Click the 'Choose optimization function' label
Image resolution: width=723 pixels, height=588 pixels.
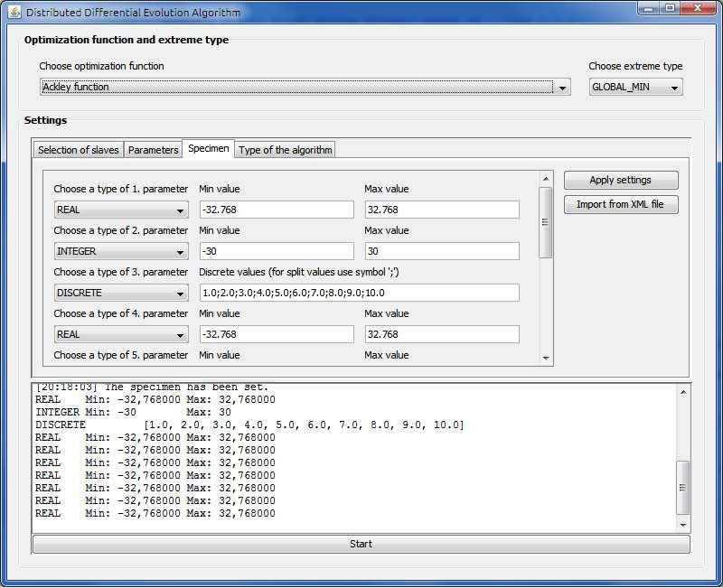click(x=101, y=66)
